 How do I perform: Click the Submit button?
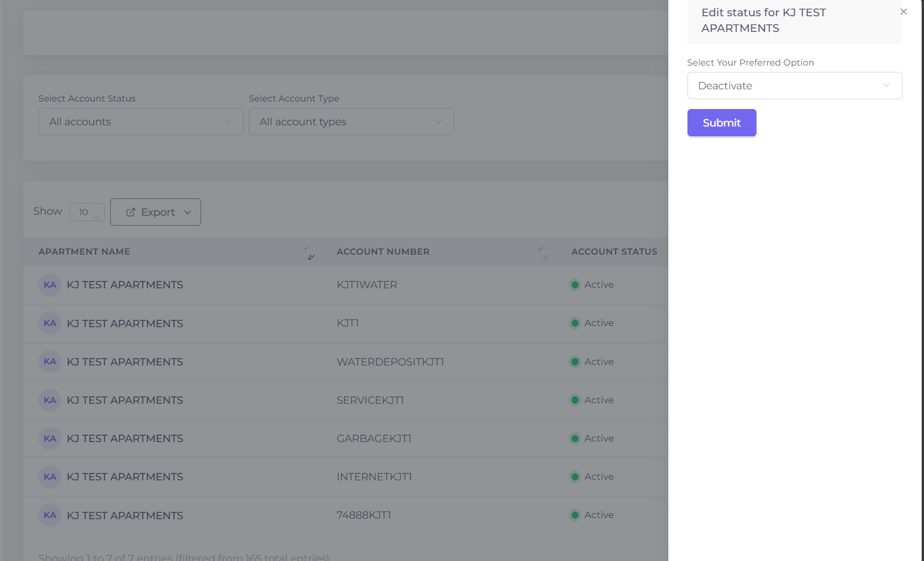click(721, 123)
